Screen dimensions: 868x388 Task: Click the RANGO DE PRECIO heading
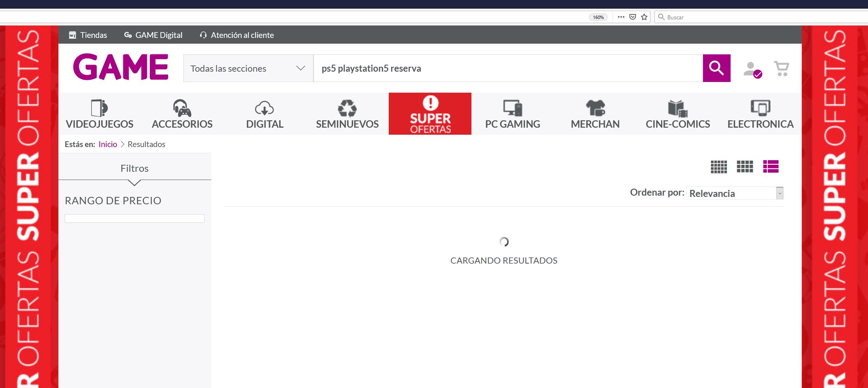113,201
